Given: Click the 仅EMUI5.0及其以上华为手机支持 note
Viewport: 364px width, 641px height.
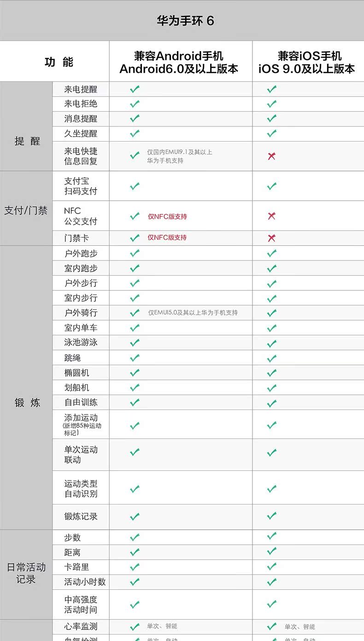Looking at the screenshot, I should tap(193, 313).
